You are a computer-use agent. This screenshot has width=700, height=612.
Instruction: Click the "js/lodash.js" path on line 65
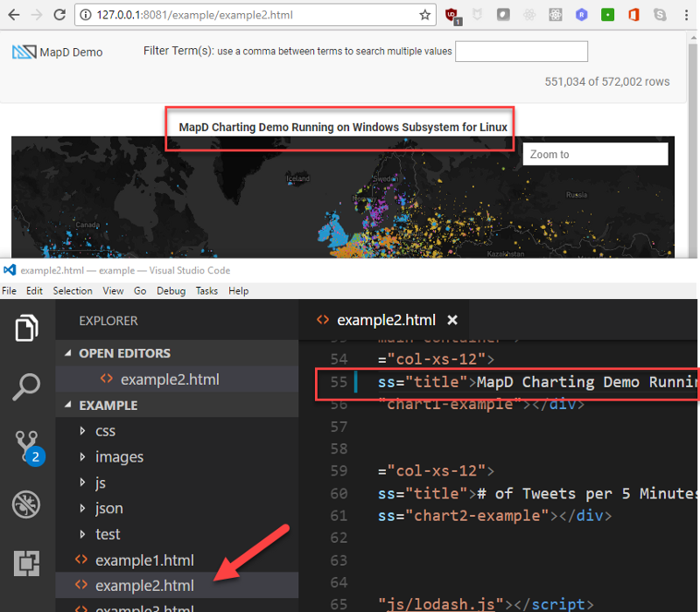pyautogui.click(x=441, y=604)
